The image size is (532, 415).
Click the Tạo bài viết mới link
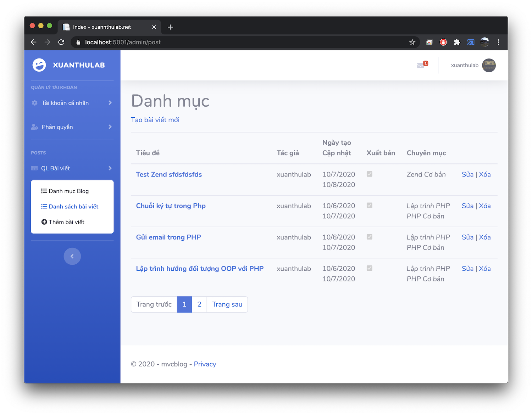click(155, 120)
